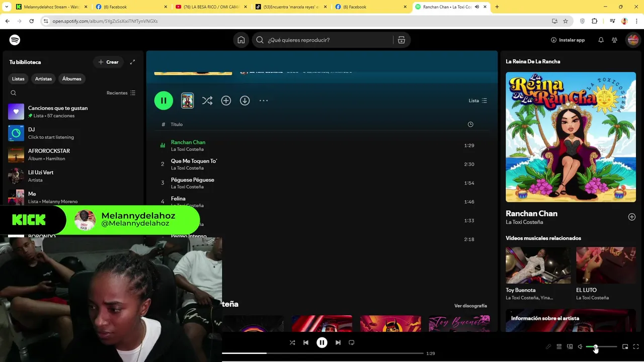Toggle repeat in the bottom player
644x362 pixels.
click(x=352, y=342)
